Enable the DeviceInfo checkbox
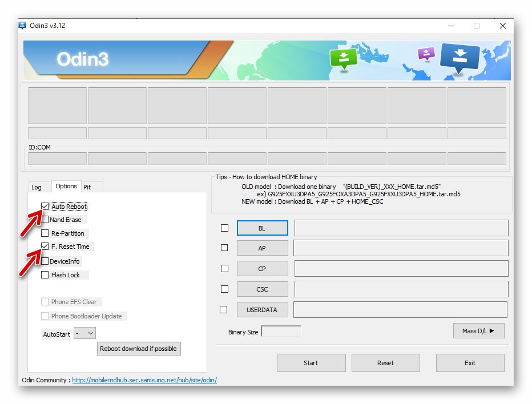532x404 pixels. pyautogui.click(x=44, y=261)
